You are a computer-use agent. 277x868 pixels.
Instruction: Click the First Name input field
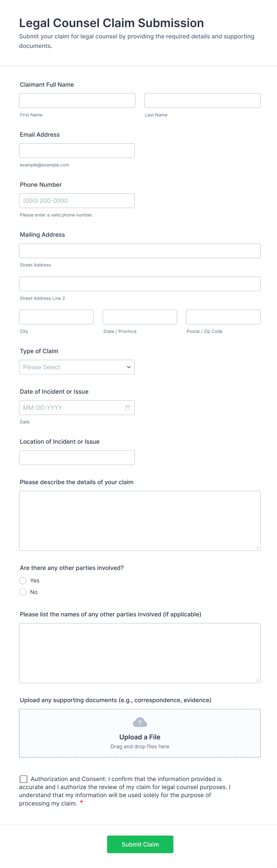(77, 100)
